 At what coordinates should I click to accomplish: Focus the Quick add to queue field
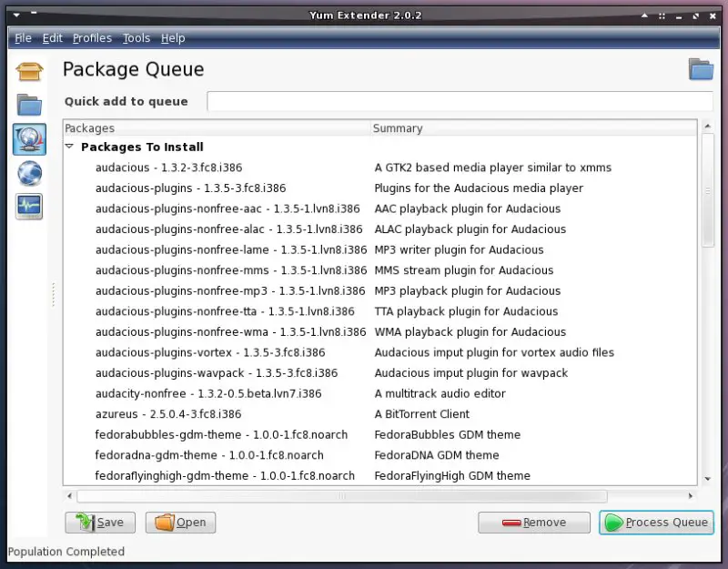click(x=460, y=101)
